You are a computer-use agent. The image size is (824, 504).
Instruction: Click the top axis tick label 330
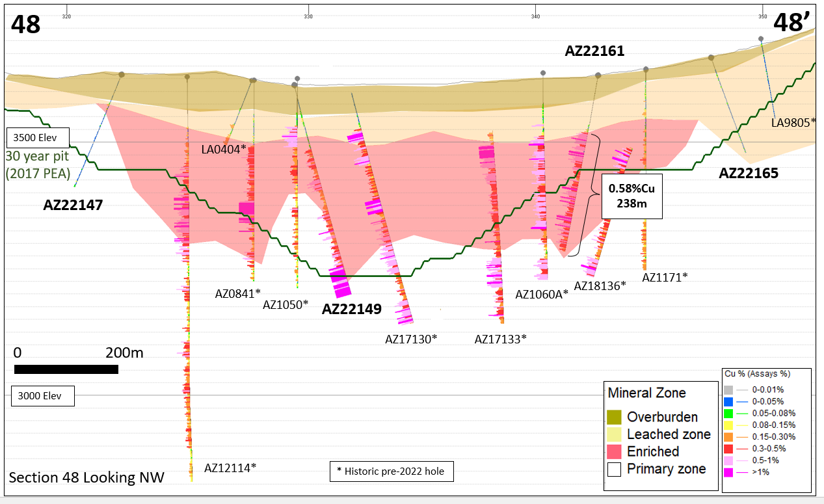click(308, 16)
